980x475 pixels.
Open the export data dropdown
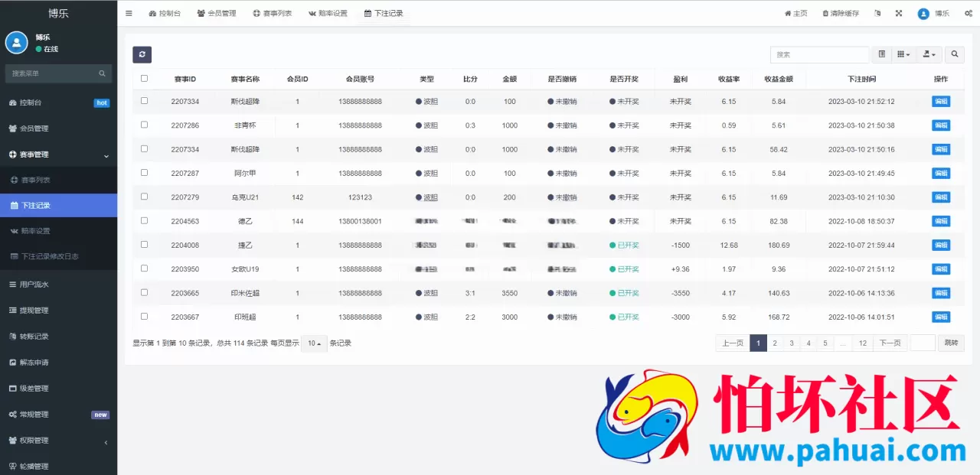(929, 54)
